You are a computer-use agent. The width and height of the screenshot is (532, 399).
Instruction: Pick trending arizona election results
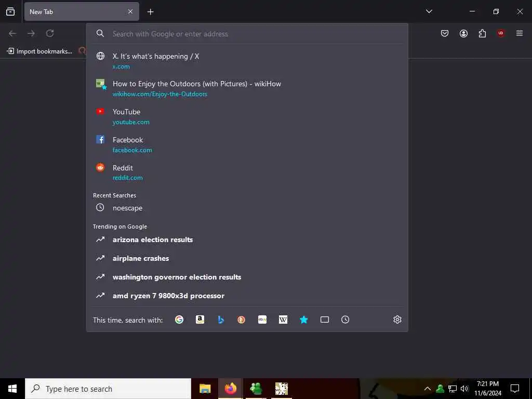[248, 240]
